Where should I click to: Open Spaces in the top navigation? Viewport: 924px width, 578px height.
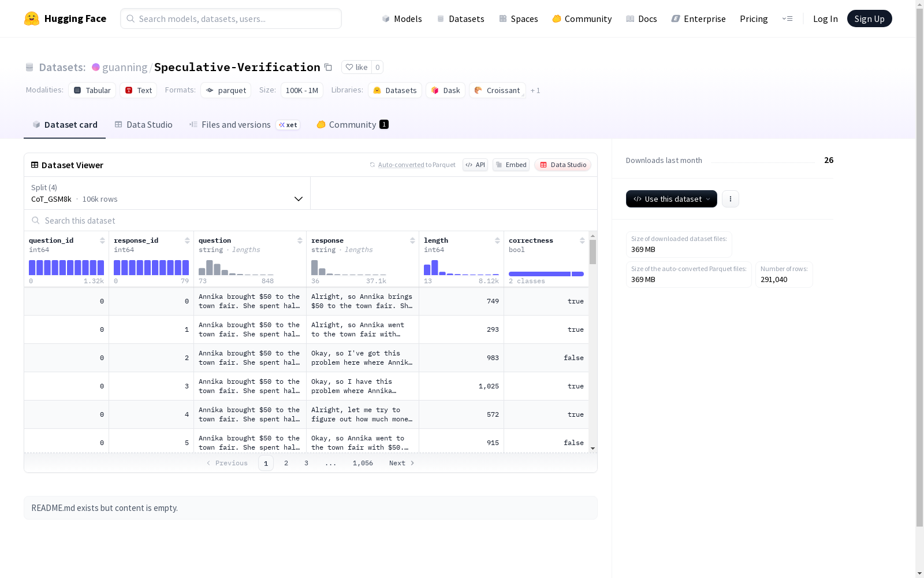[518, 18]
